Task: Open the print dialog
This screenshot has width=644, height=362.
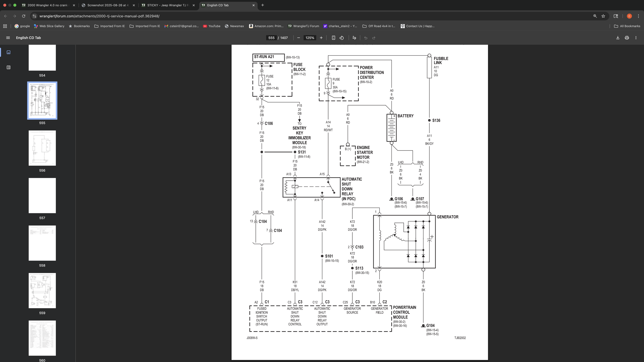Action: (626, 38)
